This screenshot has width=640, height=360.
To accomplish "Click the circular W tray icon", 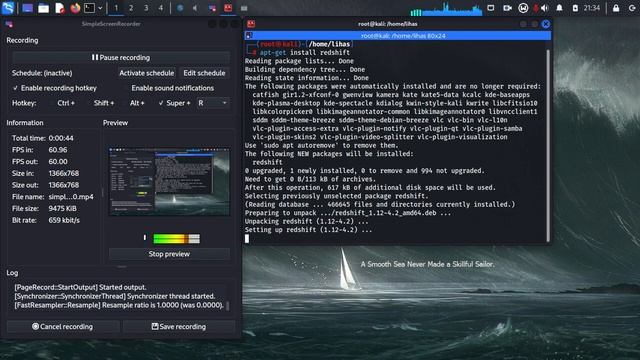I will click(x=523, y=8).
